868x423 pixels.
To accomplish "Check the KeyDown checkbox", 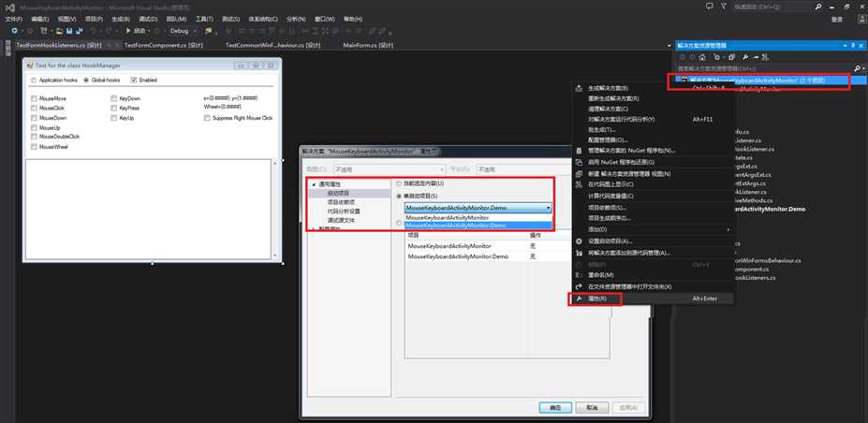I will [114, 98].
